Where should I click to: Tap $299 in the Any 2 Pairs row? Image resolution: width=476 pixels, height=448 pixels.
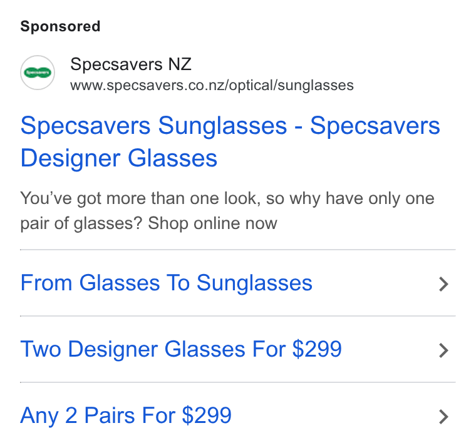(x=207, y=415)
